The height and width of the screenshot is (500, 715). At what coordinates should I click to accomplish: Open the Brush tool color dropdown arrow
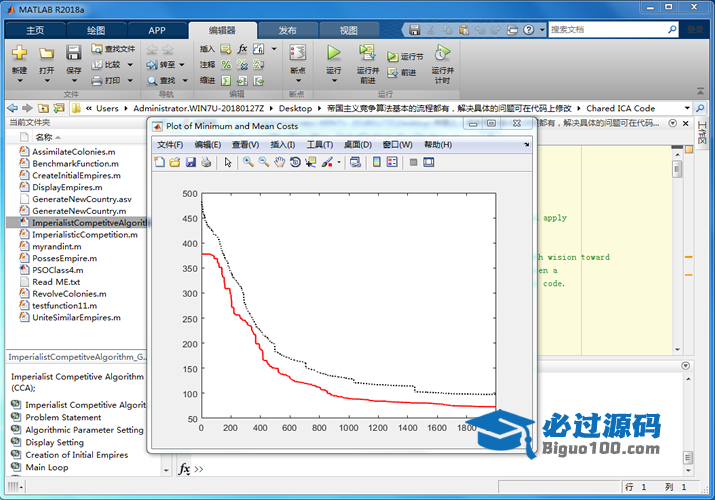(x=338, y=163)
